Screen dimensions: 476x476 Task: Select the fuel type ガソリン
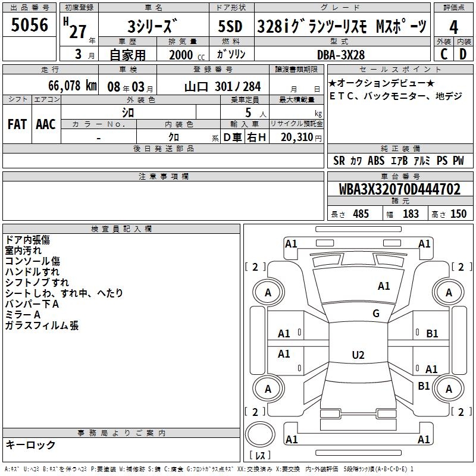click(231, 54)
